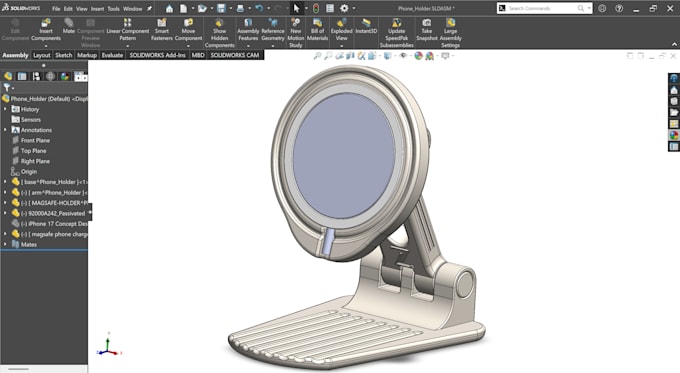Viewport: 680px width, 373px height.
Task: Click the Smart Fasteners tool
Action: click(x=161, y=30)
